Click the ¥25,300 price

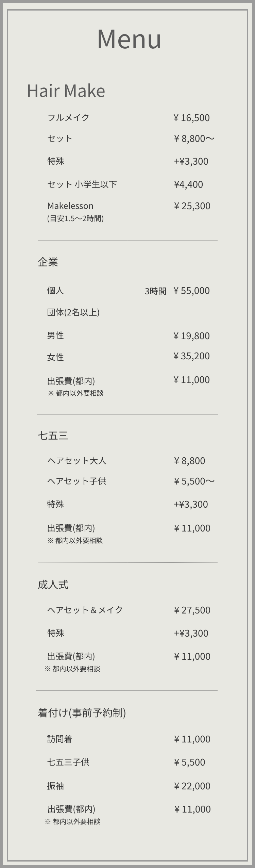(x=192, y=206)
